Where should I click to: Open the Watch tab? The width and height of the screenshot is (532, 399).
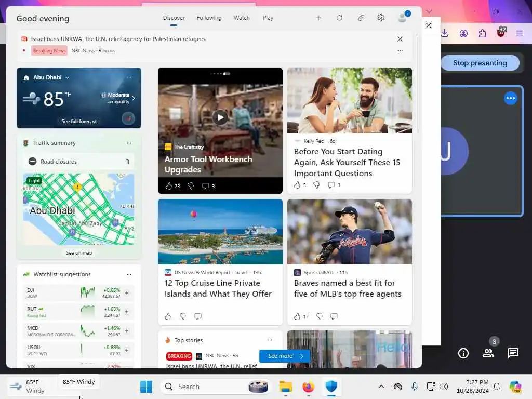point(242,18)
